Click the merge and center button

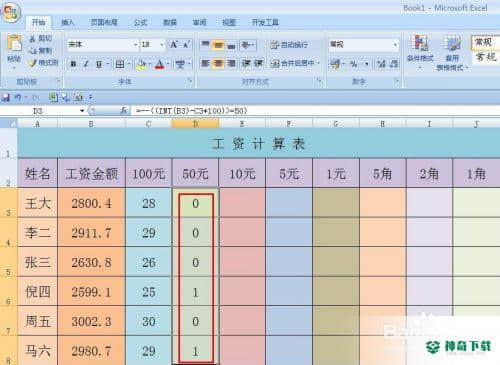click(295, 63)
